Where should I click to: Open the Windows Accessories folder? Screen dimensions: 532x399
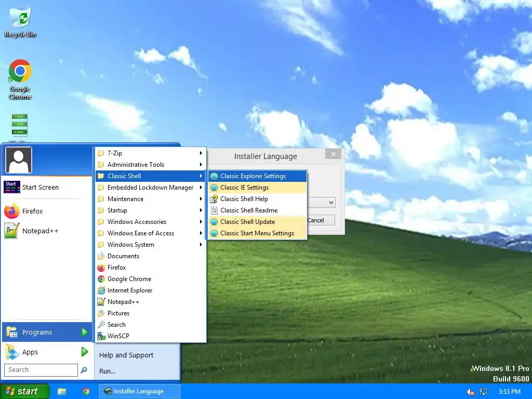(151, 221)
